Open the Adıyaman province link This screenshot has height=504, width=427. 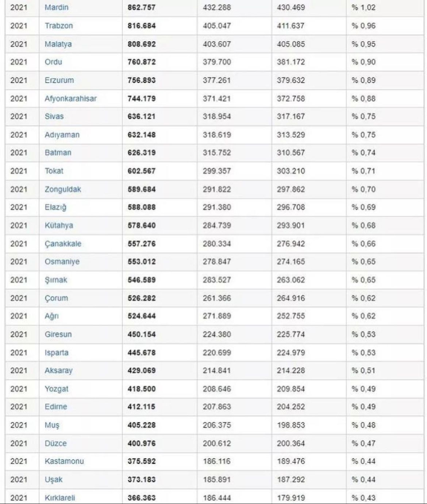coord(62,135)
